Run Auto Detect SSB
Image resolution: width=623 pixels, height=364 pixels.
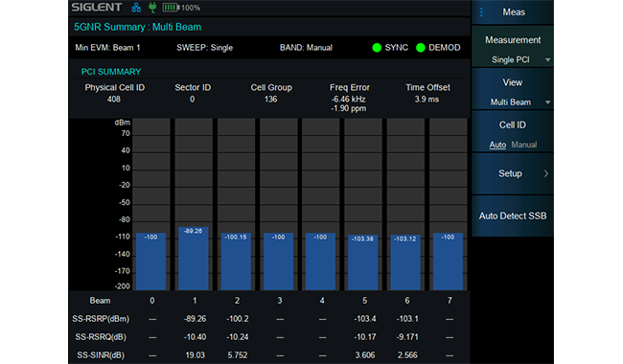(513, 216)
